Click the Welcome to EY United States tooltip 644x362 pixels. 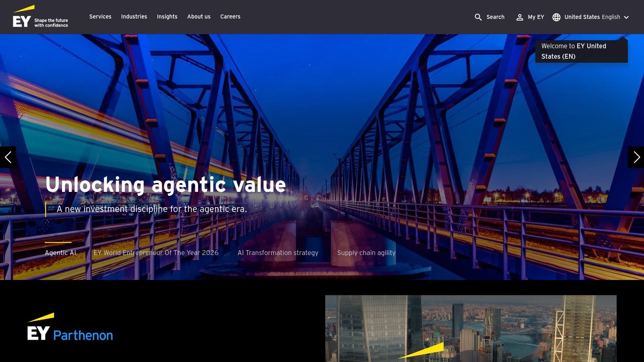click(x=581, y=51)
